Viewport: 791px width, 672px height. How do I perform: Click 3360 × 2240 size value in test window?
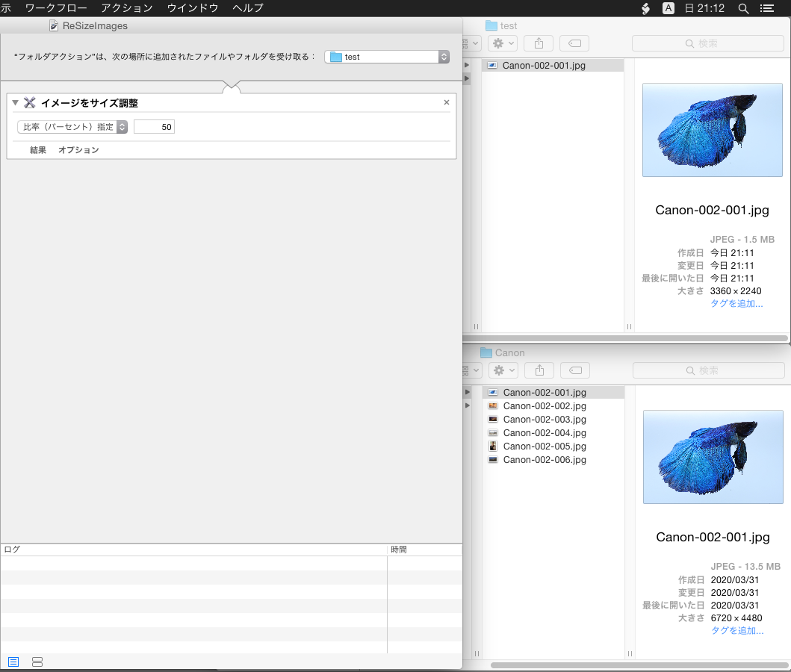coord(736,291)
